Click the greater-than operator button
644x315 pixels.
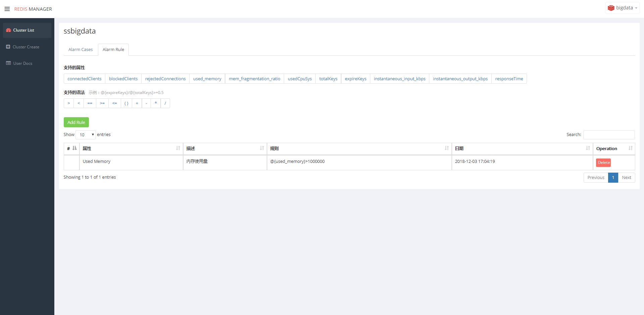tap(69, 103)
